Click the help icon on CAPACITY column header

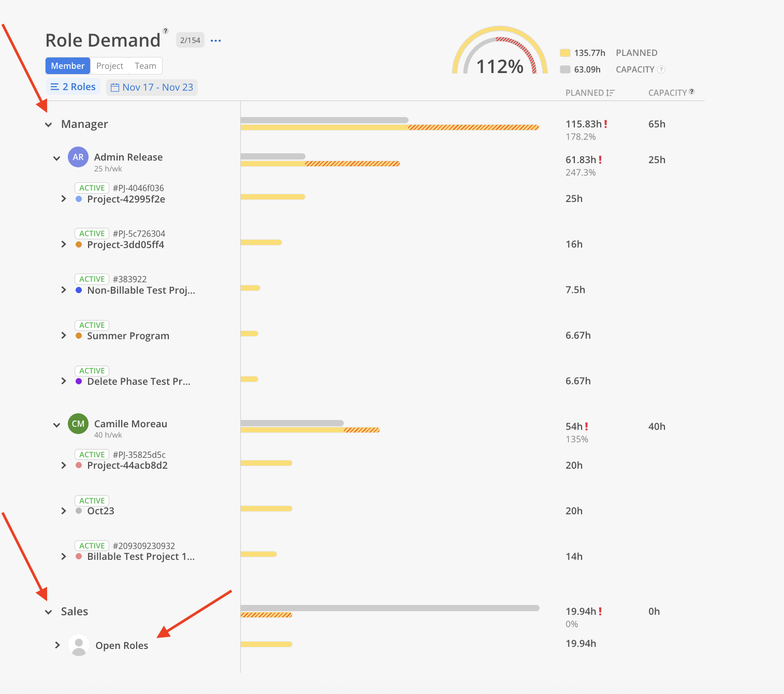(x=692, y=92)
